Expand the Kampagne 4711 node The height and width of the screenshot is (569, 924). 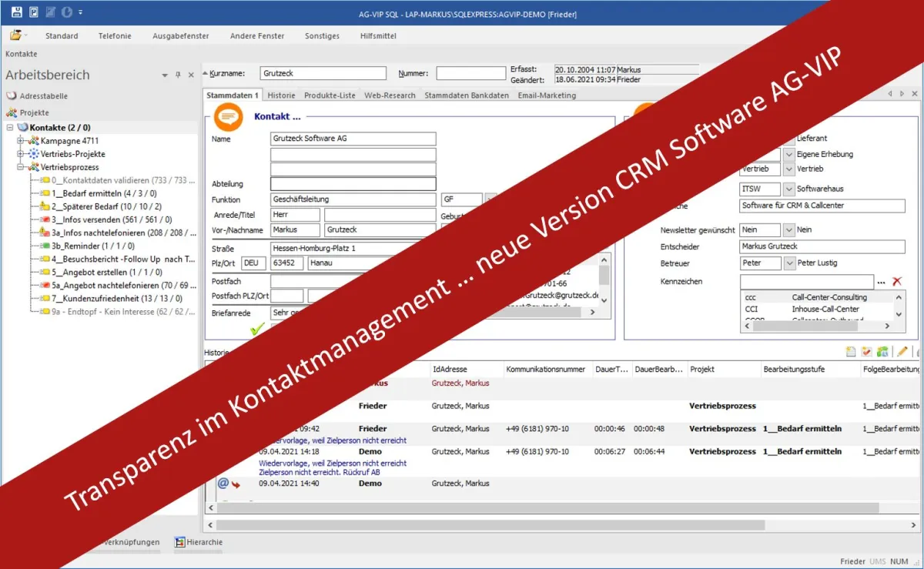coord(21,141)
